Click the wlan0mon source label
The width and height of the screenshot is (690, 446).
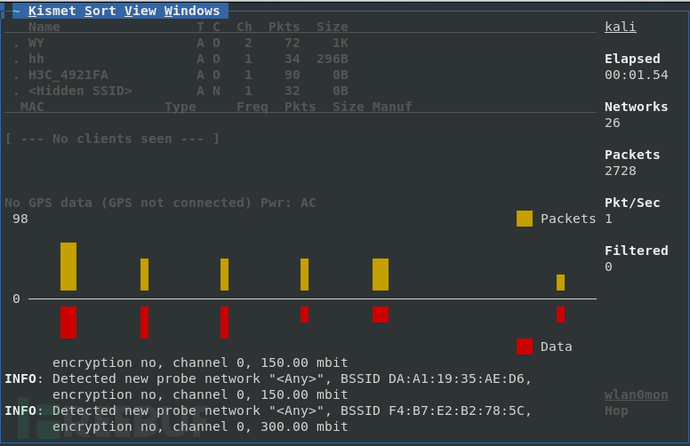(x=636, y=395)
